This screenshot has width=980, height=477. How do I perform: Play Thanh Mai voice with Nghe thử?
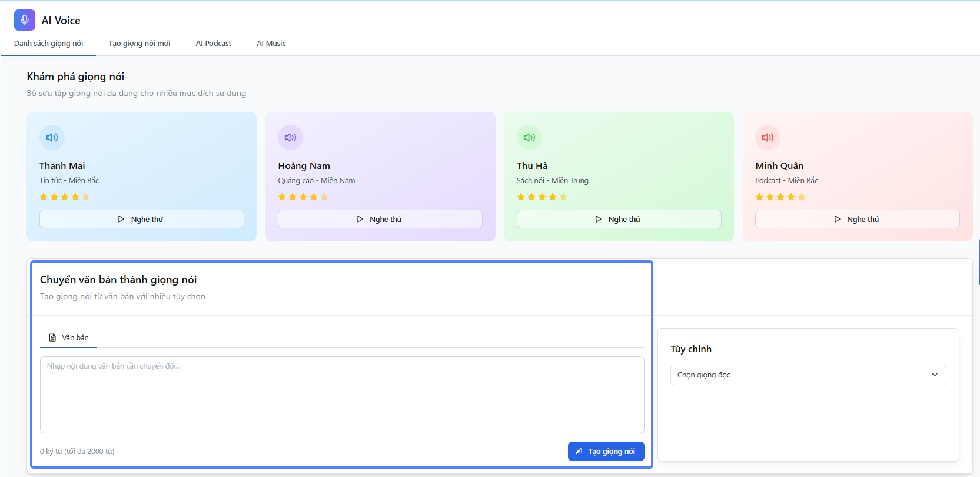point(141,219)
